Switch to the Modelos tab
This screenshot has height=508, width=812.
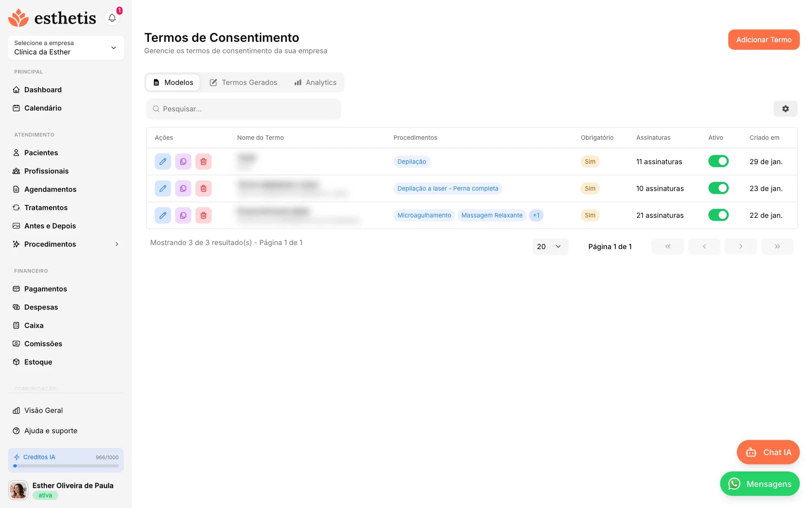(173, 82)
